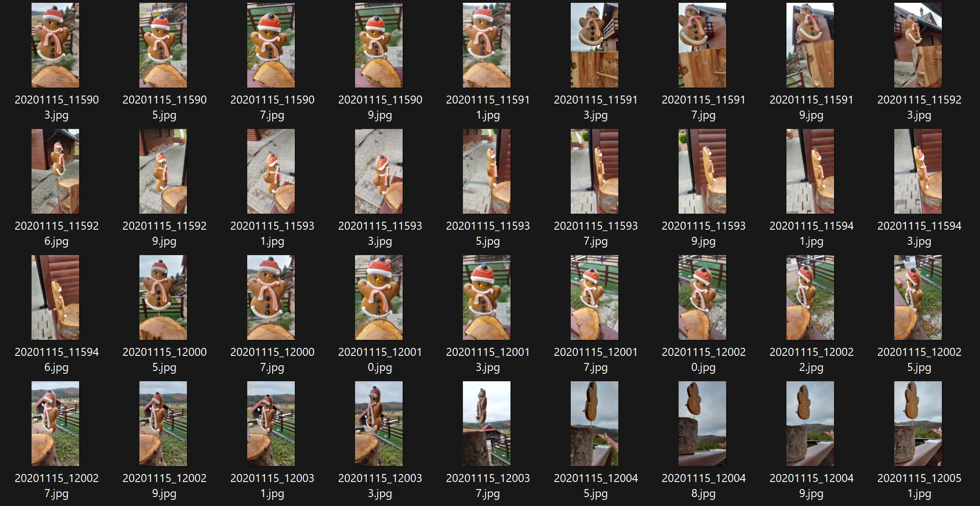Choose the 20201115_115935.jpg thumbnail

point(486,171)
